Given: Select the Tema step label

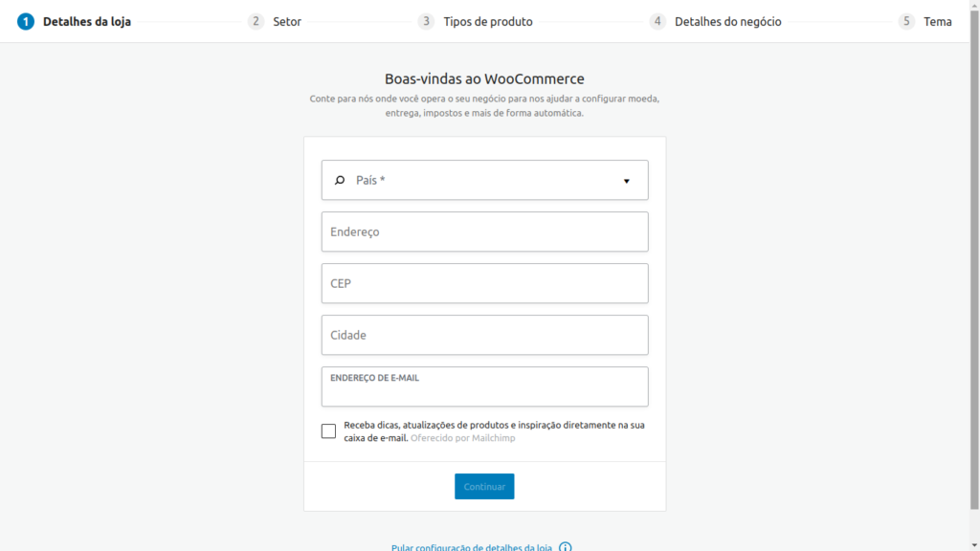Looking at the screenshot, I should pos(938,20).
